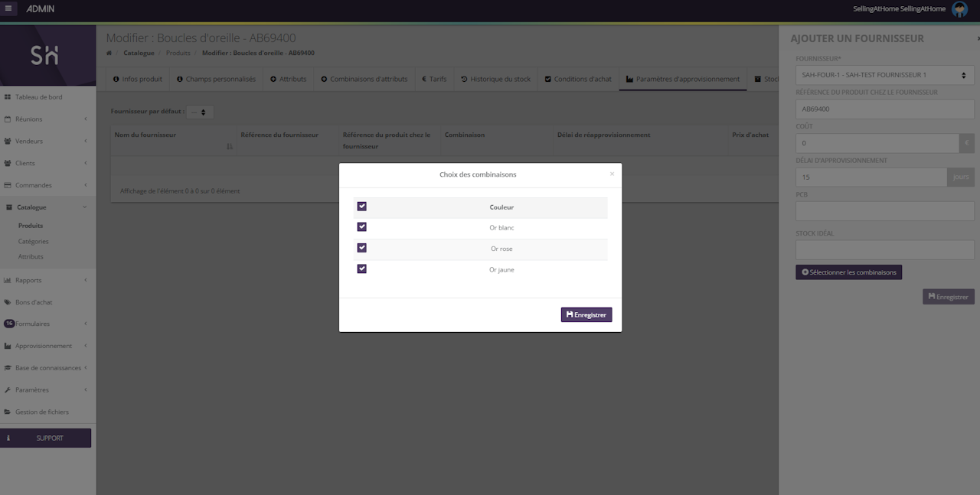Screen dimensions: 980x495
Task: Click the Sélectionner les combinaisons button
Action: [x=848, y=272]
